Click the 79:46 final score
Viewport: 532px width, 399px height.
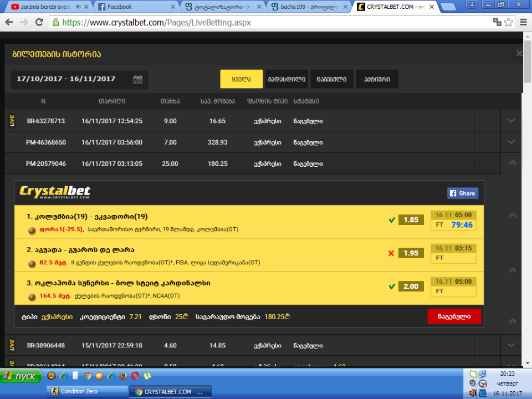point(462,224)
